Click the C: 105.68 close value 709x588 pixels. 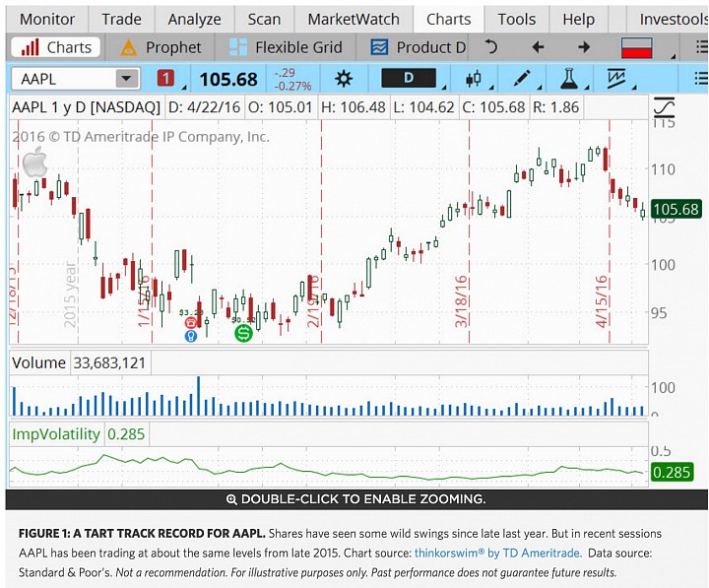[x=493, y=107]
